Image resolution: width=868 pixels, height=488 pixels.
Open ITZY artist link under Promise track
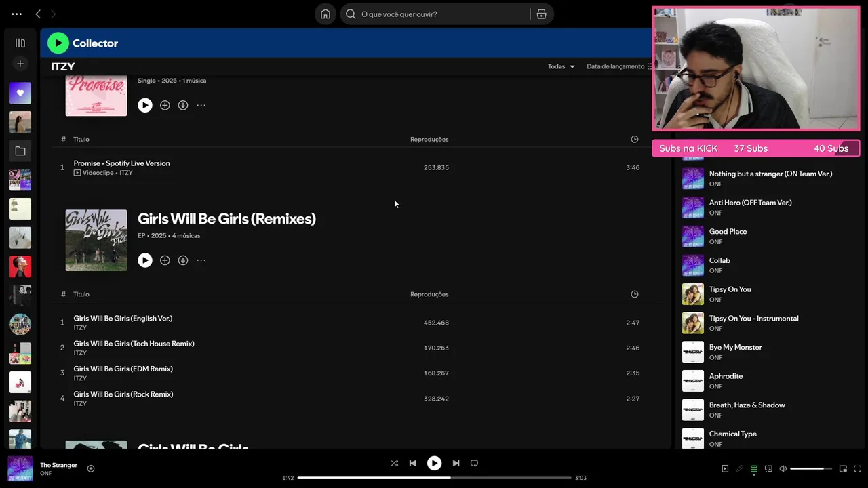[126, 173]
